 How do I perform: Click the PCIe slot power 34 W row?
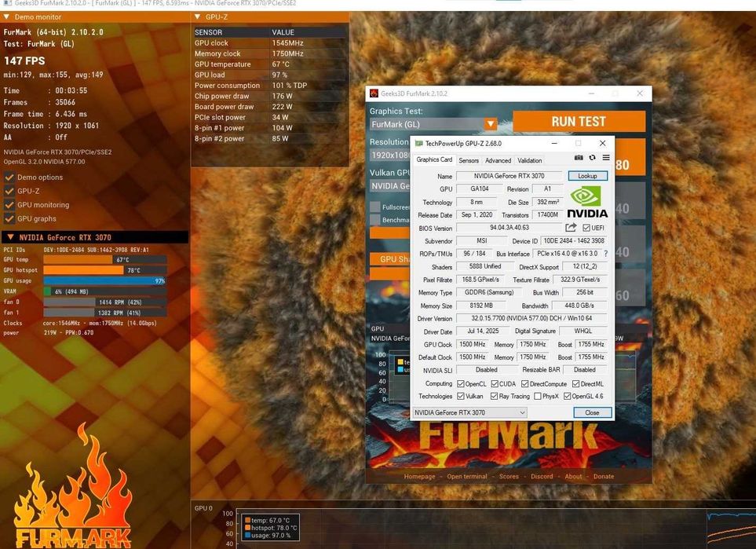coord(269,117)
